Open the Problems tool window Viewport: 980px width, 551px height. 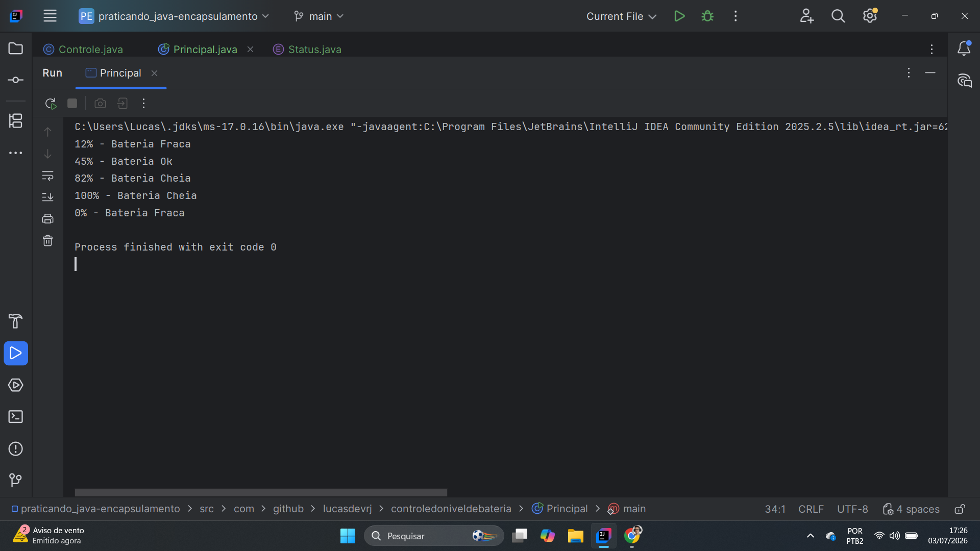coord(16,449)
